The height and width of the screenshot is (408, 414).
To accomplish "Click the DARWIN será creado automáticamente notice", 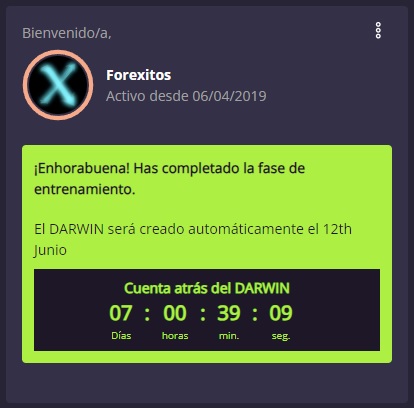I will 193,239.
